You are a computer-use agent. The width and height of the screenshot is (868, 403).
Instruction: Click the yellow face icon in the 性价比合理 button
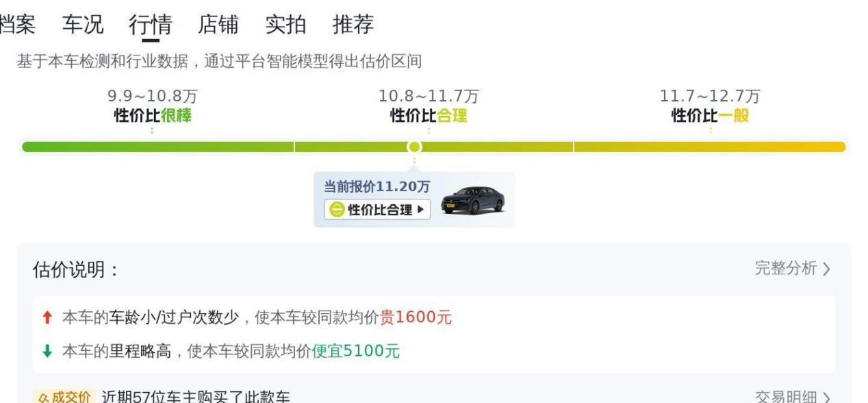point(336,210)
